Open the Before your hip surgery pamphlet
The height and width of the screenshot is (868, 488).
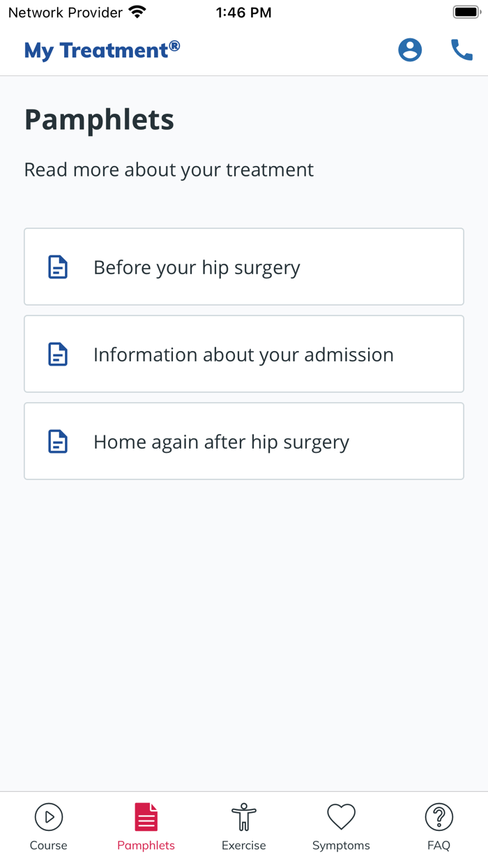244,267
